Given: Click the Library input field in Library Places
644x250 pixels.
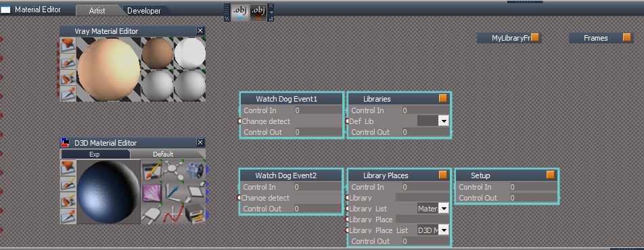Looking at the screenshot, I should pos(422,198).
